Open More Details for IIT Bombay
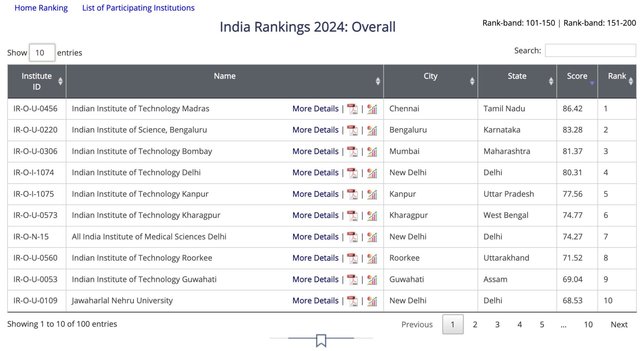Image resolution: width=644 pixels, height=351 pixels. point(315,151)
